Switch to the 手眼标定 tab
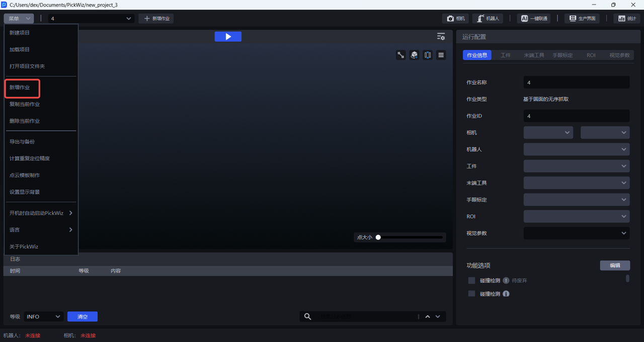Viewport: 644px width, 342px height. click(x=562, y=55)
